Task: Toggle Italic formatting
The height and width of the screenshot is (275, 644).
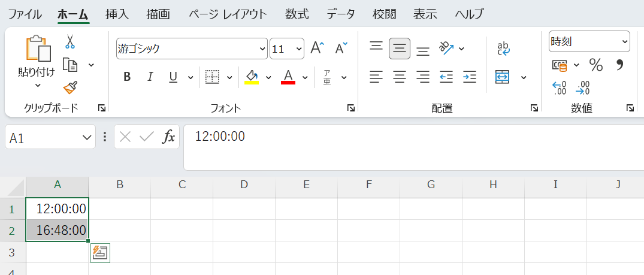Action: pyautogui.click(x=150, y=77)
